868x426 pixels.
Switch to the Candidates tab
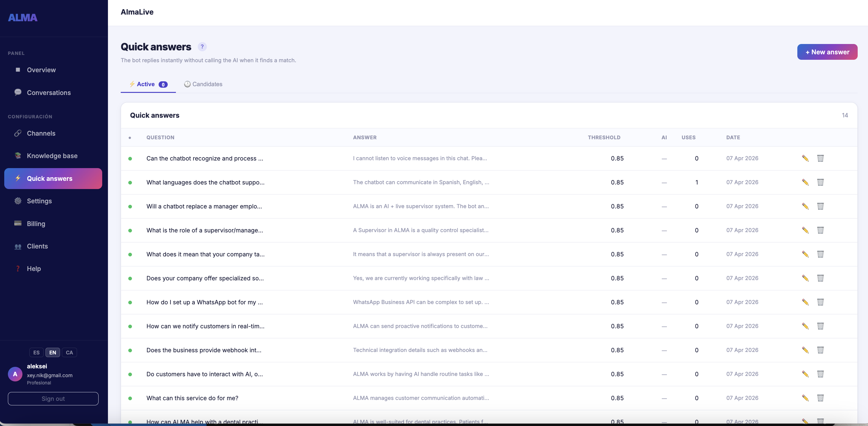click(x=203, y=84)
